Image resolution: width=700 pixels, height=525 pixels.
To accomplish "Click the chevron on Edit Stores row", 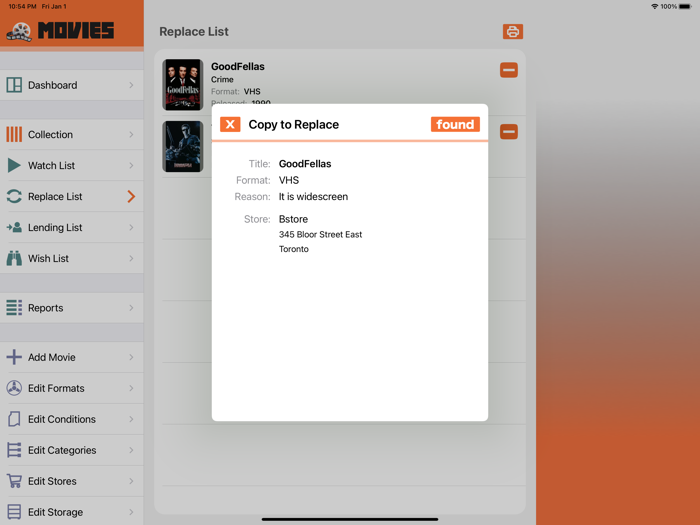I will point(131,481).
